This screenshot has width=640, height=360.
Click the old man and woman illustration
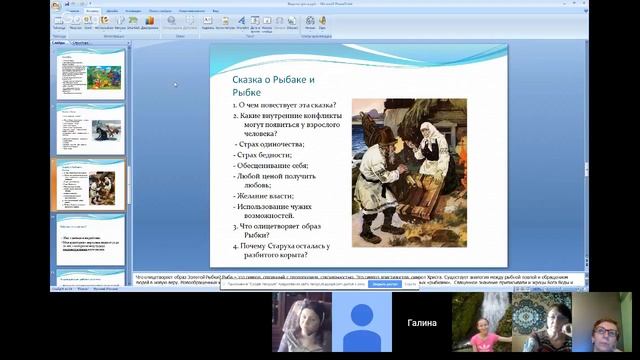pyautogui.click(x=409, y=173)
